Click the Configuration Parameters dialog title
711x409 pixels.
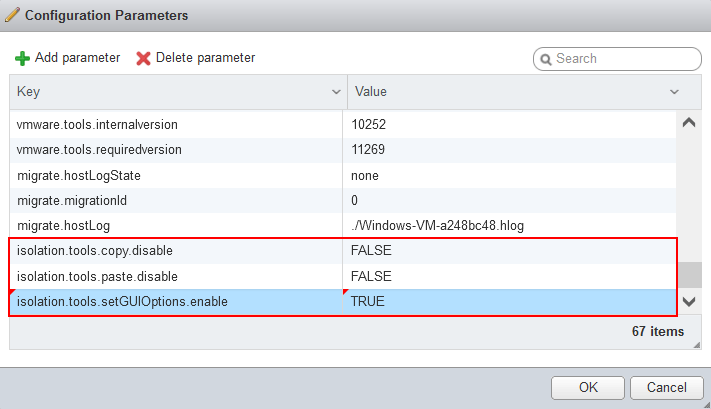point(107,15)
